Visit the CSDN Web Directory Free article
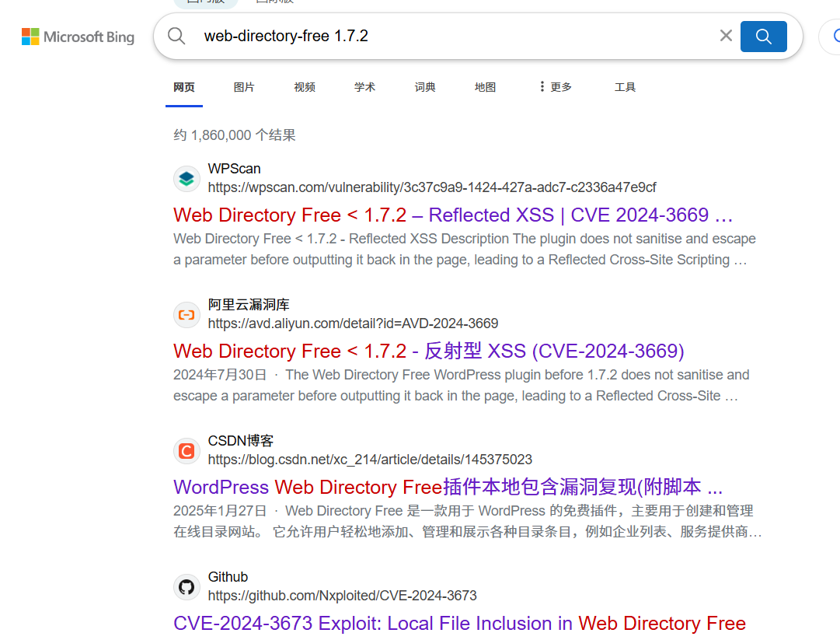Image resolution: width=840 pixels, height=640 pixels. pyautogui.click(x=448, y=486)
